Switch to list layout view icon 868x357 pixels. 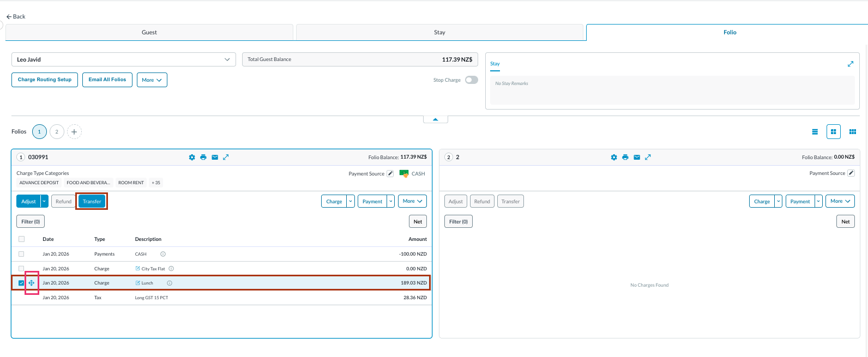click(815, 132)
